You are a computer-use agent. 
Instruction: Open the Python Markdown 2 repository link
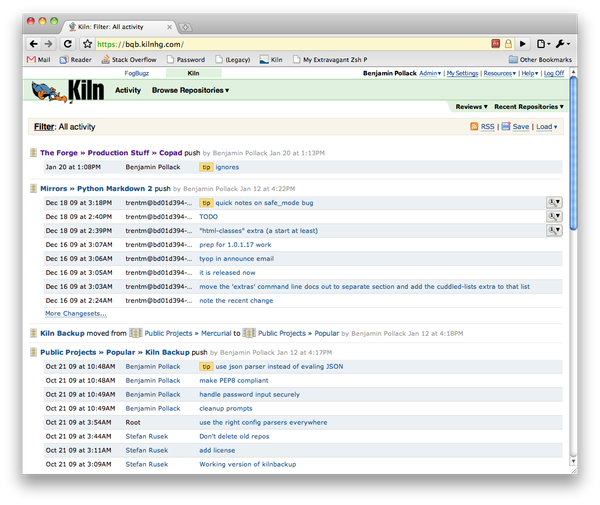pos(114,188)
